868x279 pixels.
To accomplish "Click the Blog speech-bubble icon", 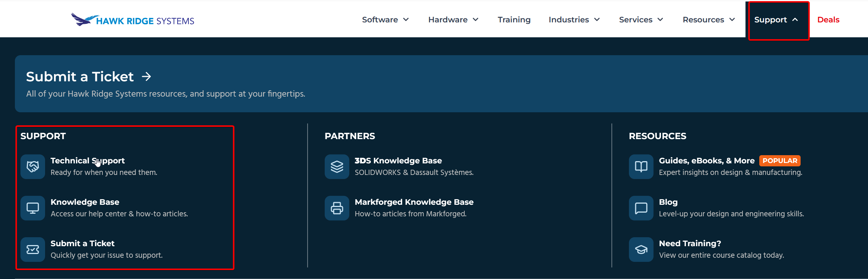I will (x=641, y=208).
